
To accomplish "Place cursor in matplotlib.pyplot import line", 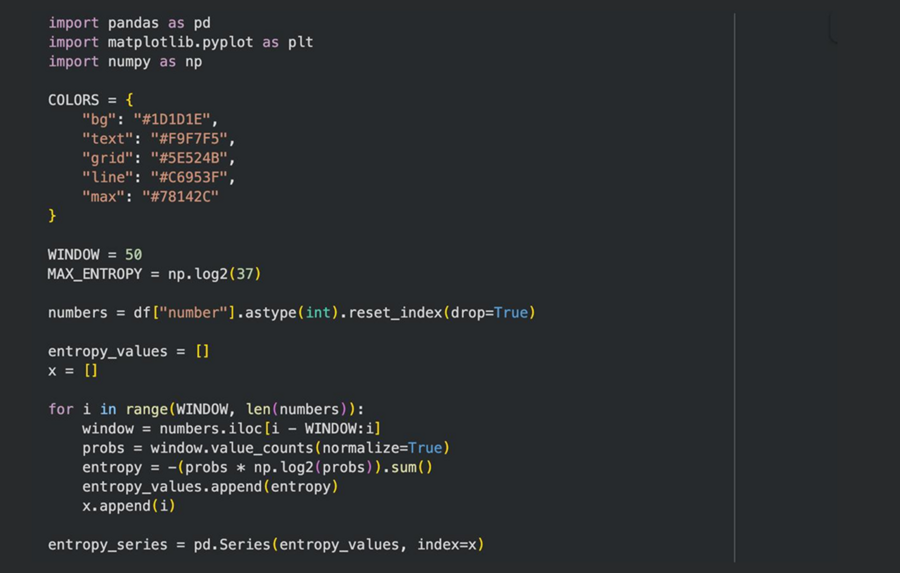I will (180, 42).
